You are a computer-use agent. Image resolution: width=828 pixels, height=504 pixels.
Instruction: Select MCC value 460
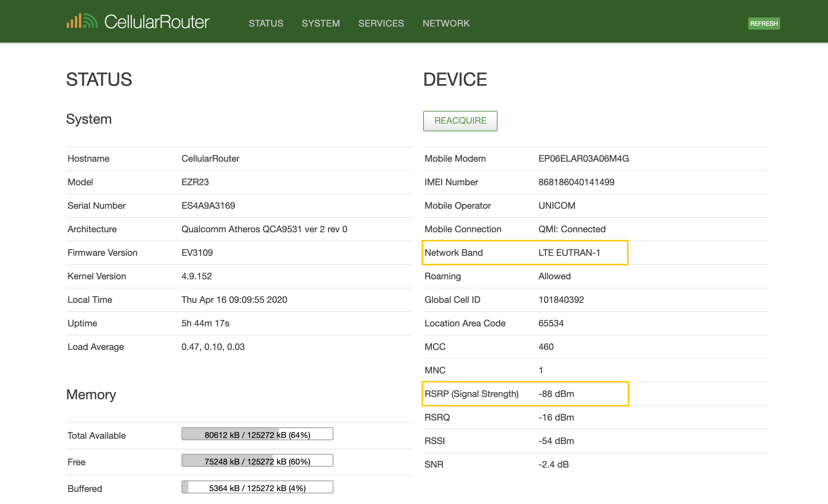point(546,347)
